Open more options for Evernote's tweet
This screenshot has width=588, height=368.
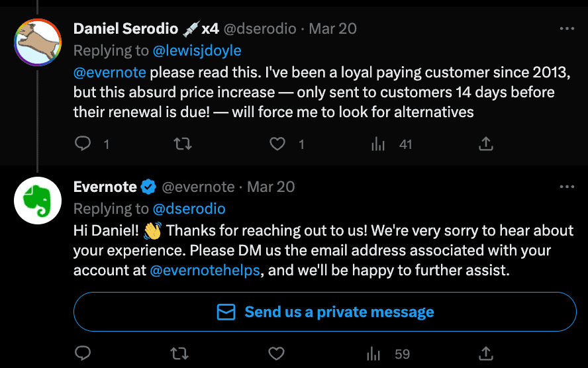pos(567,187)
